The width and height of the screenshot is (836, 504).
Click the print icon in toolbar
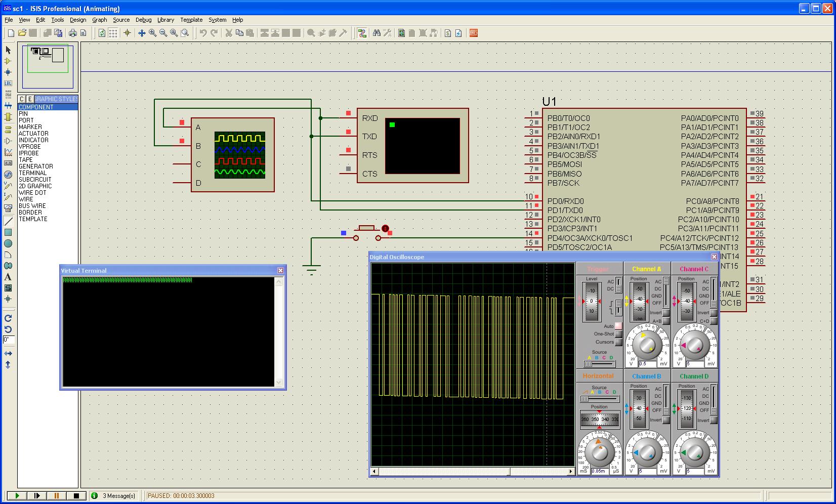point(73,33)
